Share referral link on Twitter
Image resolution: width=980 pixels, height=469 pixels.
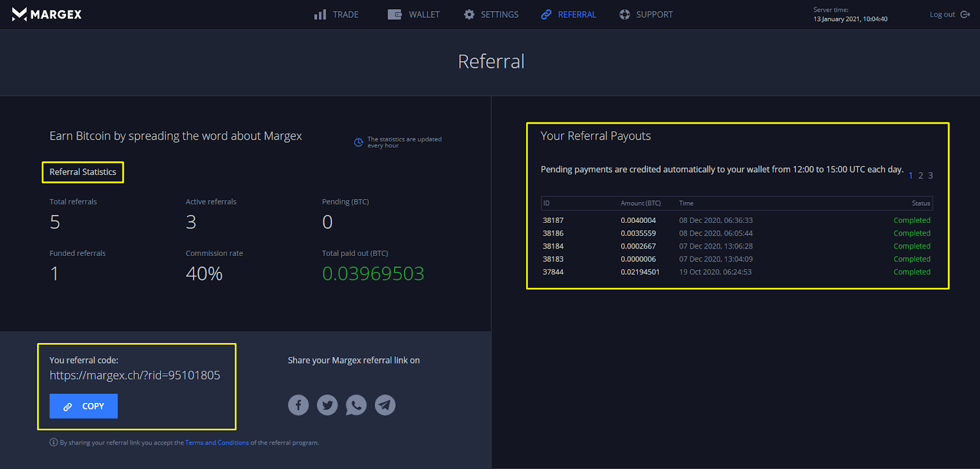point(327,405)
